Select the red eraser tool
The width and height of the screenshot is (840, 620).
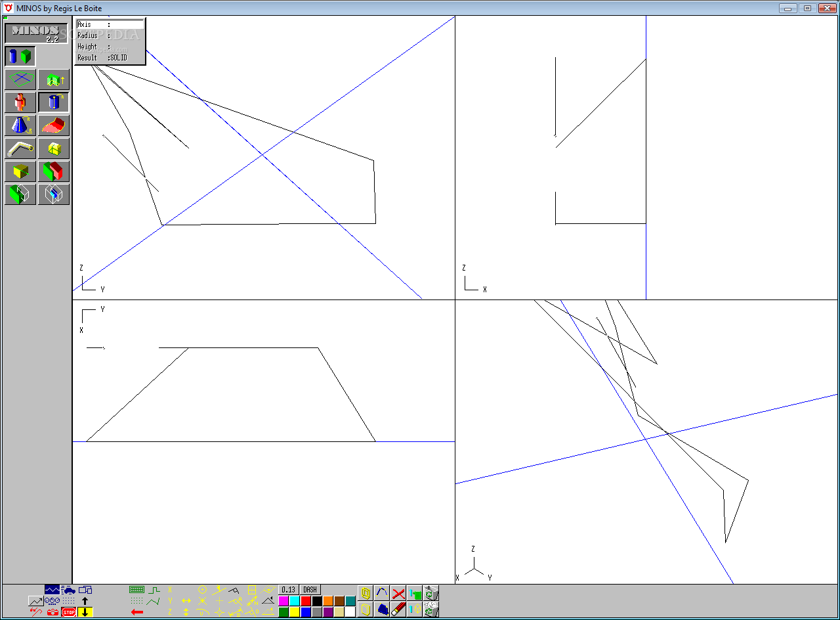coord(398,609)
